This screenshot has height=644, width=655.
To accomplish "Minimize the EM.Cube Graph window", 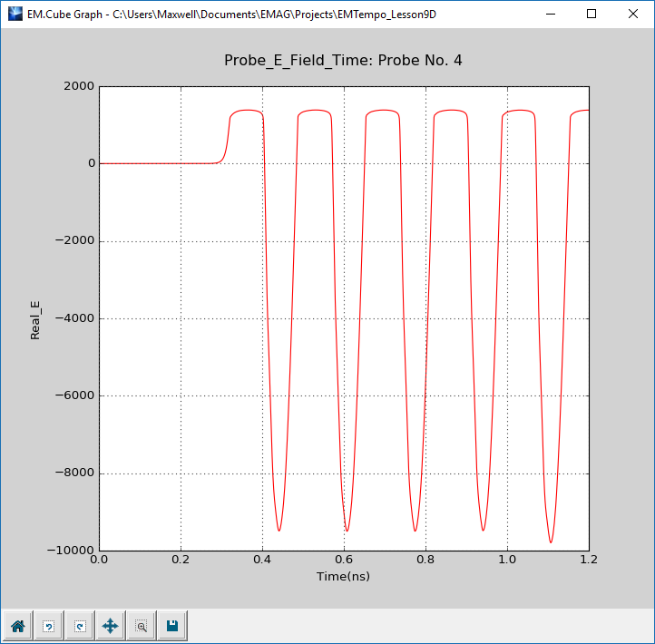I will click(550, 14).
